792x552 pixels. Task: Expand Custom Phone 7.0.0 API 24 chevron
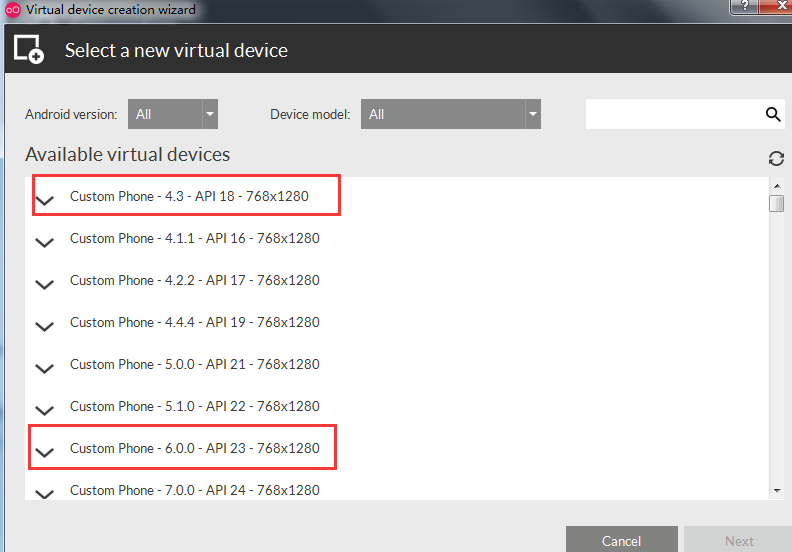pos(44,493)
